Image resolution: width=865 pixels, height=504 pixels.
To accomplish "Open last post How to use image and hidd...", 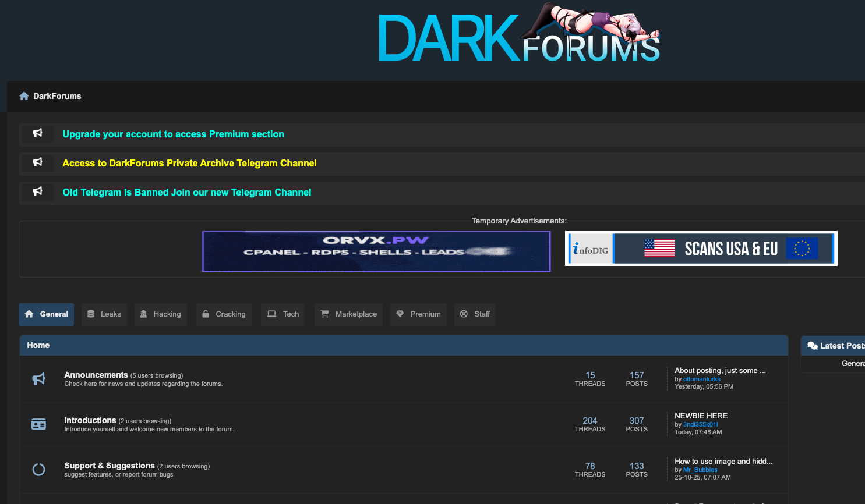I will tap(723, 461).
